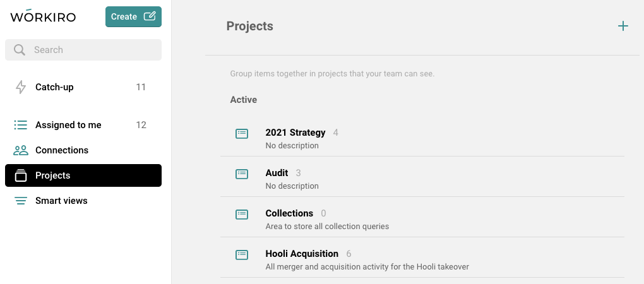644x284 pixels.
Task: Click the Collections project icon
Action: pos(242,214)
